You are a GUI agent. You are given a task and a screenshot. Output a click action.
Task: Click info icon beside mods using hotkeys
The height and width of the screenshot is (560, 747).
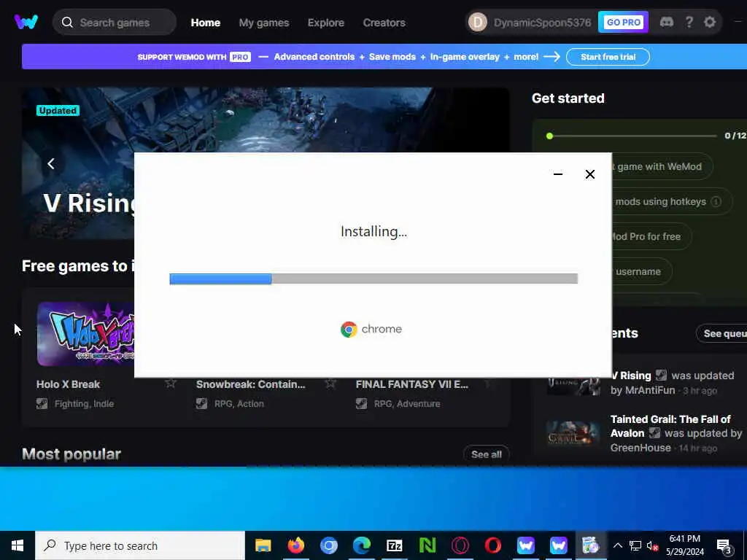coord(716,201)
